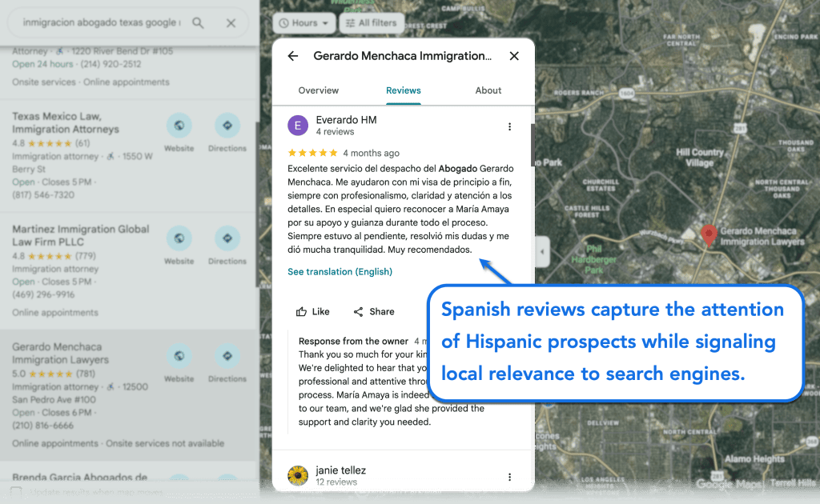820x504 pixels.
Task: Select Gerardo Menchaca Immigration Lawyers listing title
Action: click(60, 353)
